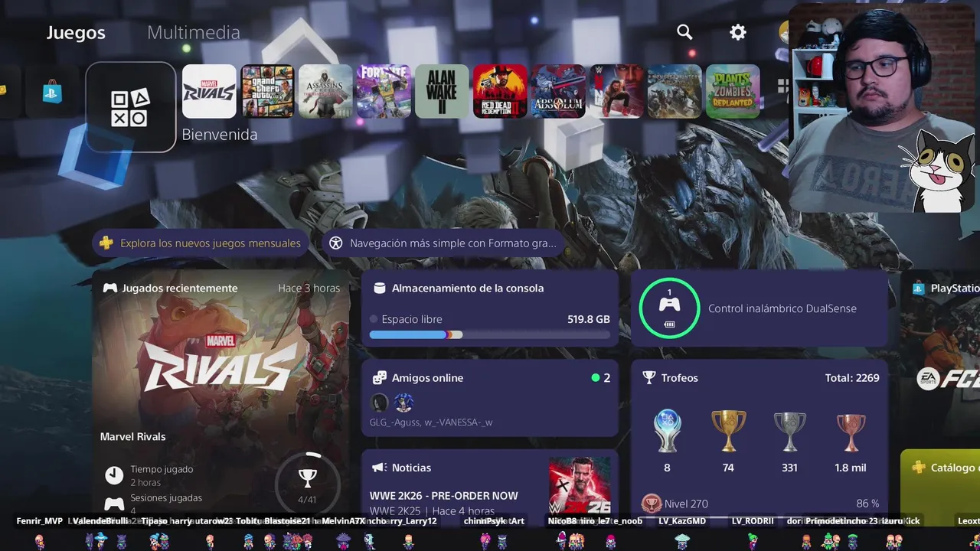Click the Control inalámbrico DualSense label

click(x=782, y=308)
